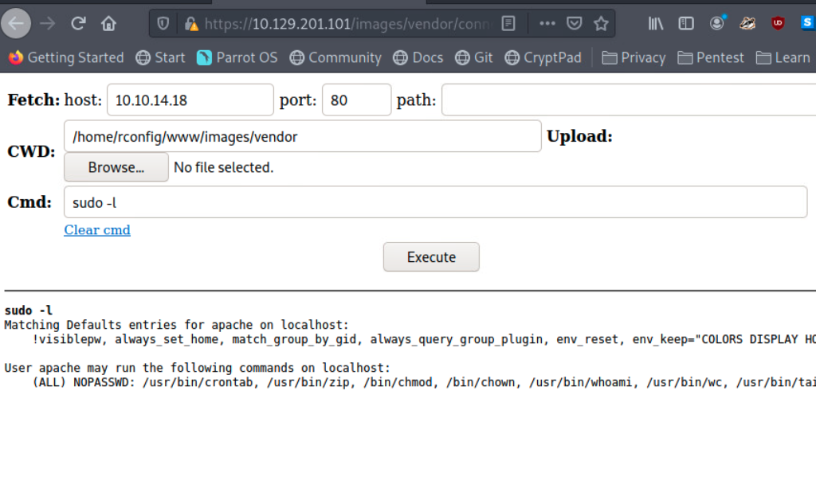Open tracking protection shield in address bar
The image size is (816, 504).
(x=163, y=23)
